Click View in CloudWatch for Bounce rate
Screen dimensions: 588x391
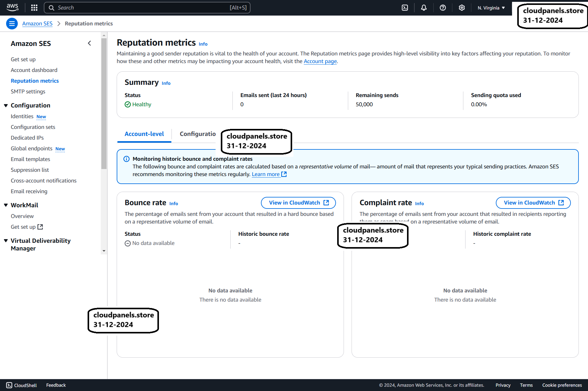click(298, 203)
